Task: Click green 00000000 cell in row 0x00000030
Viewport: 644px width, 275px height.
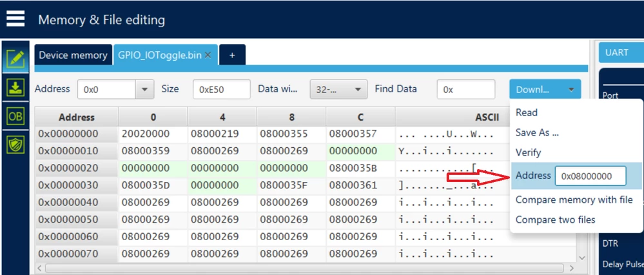Action: [222, 185]
